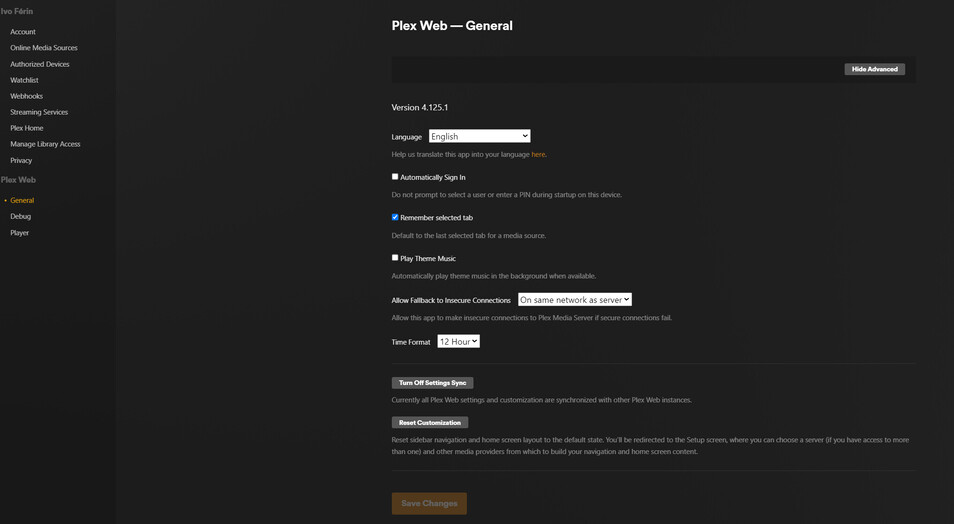Navigate to Streaming Services
This screenshot has width=954, height=524.
pos(39,112)
